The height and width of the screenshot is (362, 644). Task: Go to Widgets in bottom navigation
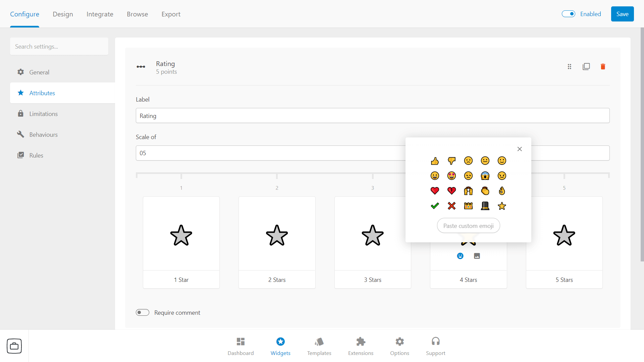pyautogui.click(x=280, y=346)
